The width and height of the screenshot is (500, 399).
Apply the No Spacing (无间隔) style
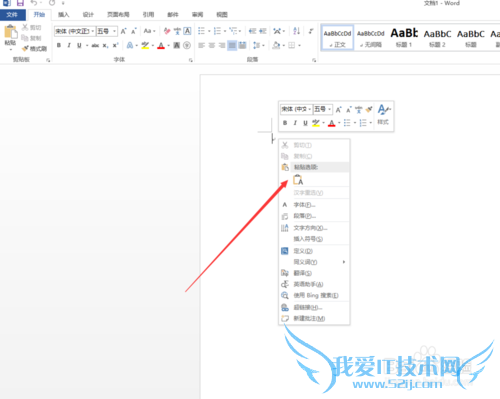[x=371, y=38]
